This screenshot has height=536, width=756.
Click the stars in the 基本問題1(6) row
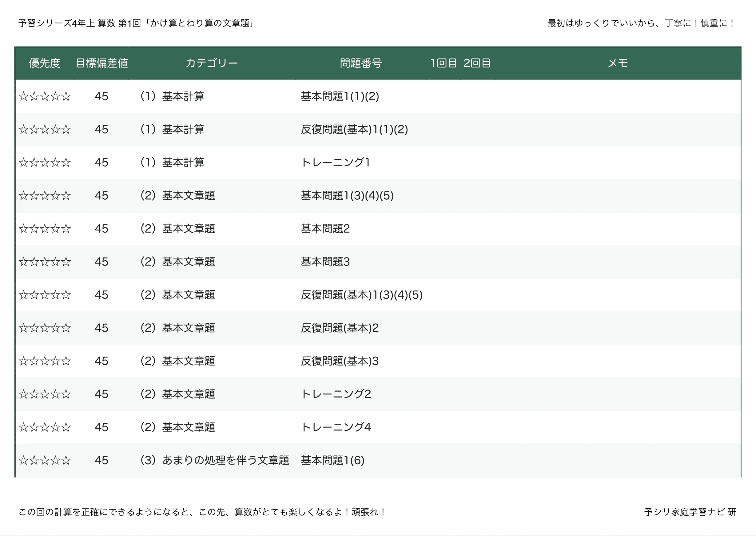coord(45,460)
